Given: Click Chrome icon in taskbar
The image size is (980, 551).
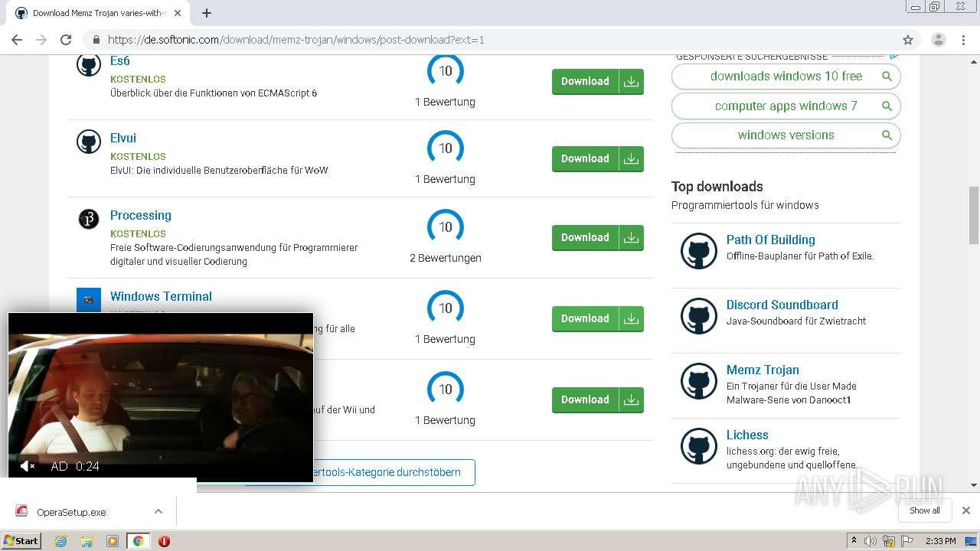Looking at the screenshot, I should click(x=138, y=541).
